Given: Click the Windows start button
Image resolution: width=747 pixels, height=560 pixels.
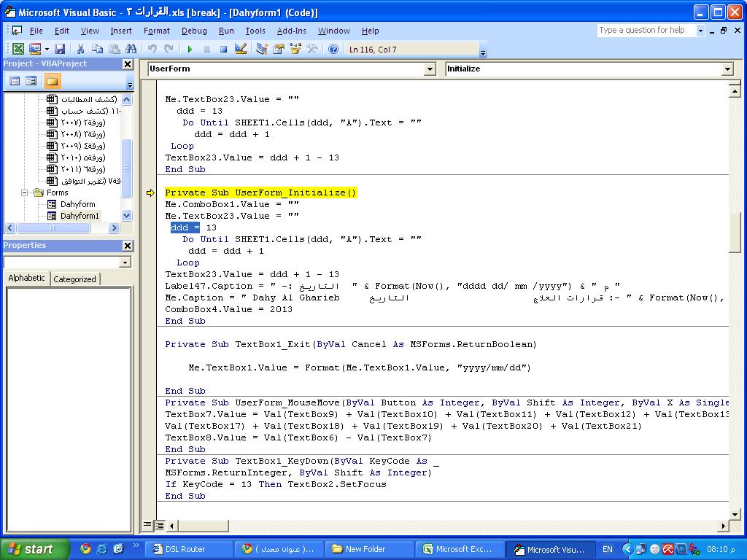Looking at the screenshot, I should [x=34, y=549].
